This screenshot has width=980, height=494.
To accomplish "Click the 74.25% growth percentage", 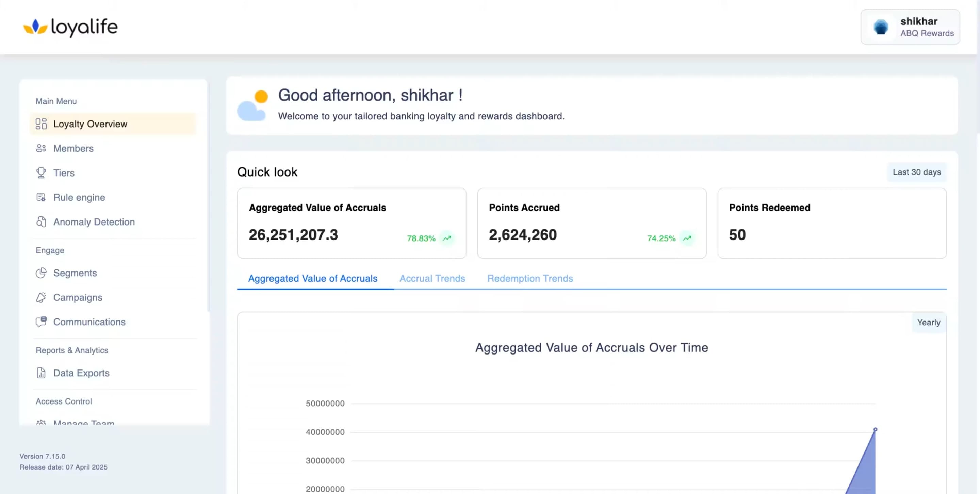I will tap(661, 238).
